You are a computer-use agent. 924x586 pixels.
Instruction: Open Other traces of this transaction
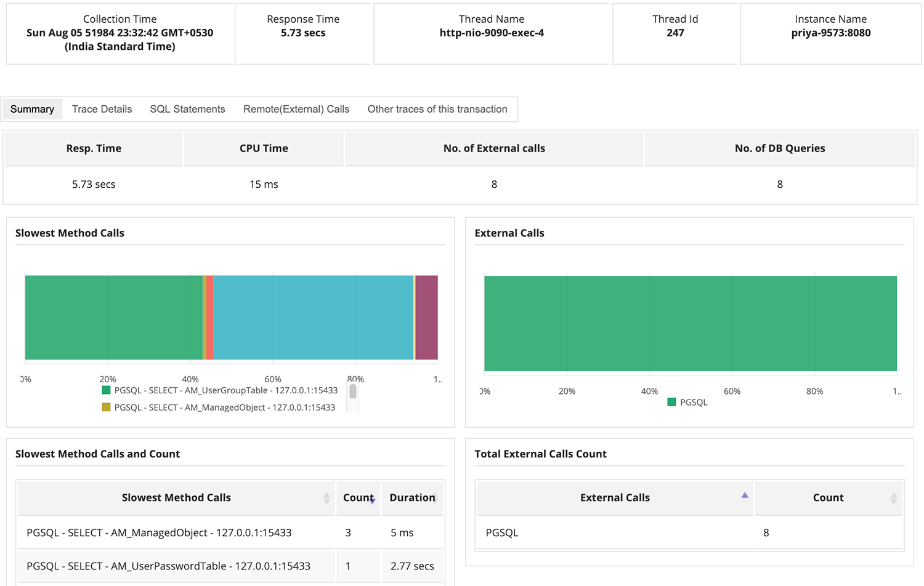coord(437,109)
